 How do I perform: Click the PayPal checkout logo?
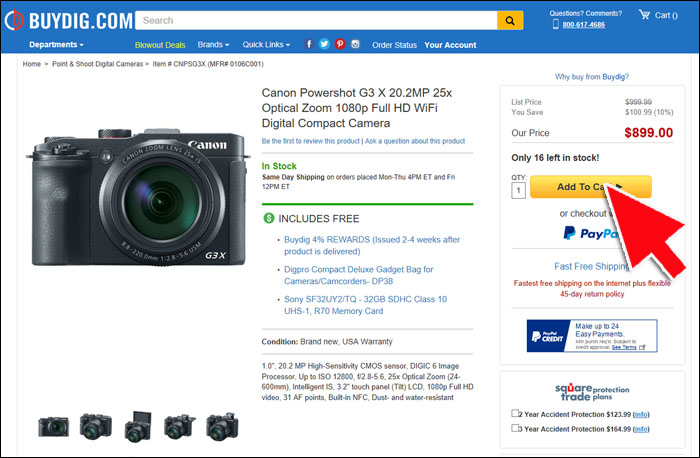pos(591,233)
